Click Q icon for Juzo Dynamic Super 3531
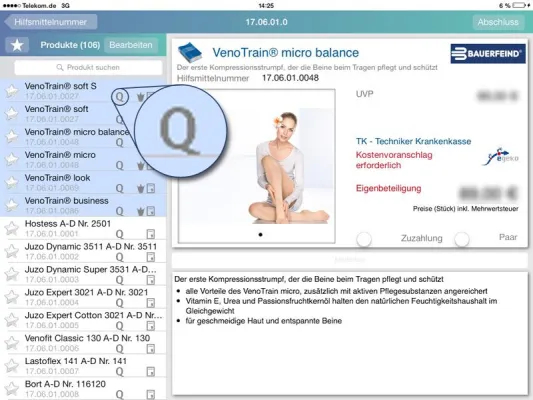Screen dimensions: 533x400 (120, 280)
